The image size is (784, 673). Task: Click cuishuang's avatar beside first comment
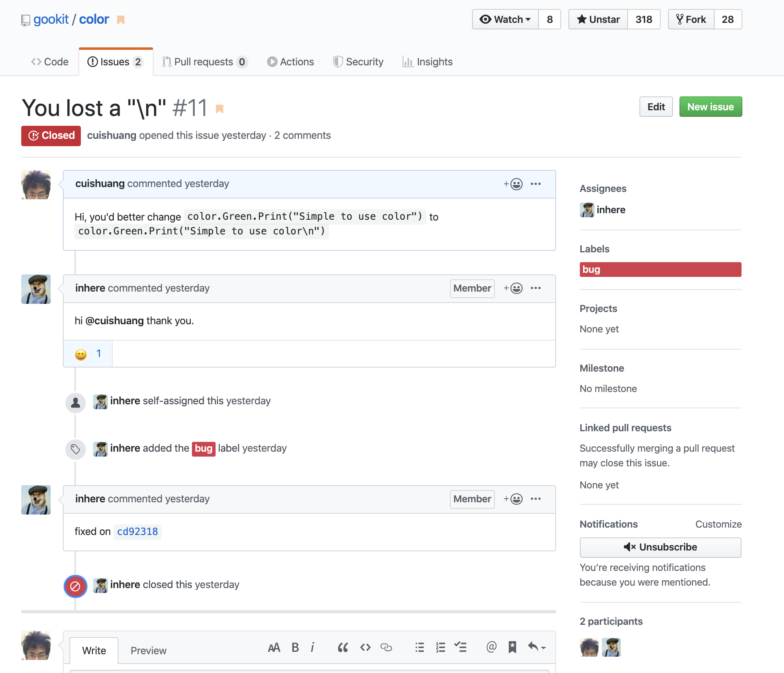point(36,185)
